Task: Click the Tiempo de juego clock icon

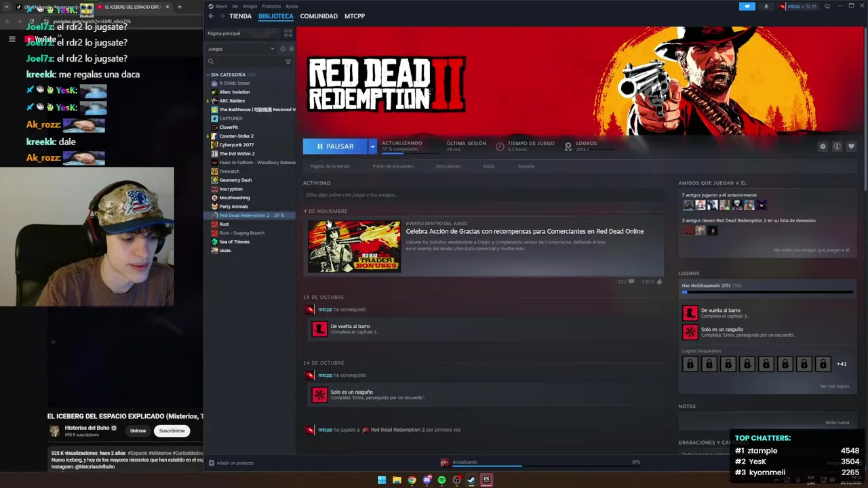Action: (x=500, y=146)
